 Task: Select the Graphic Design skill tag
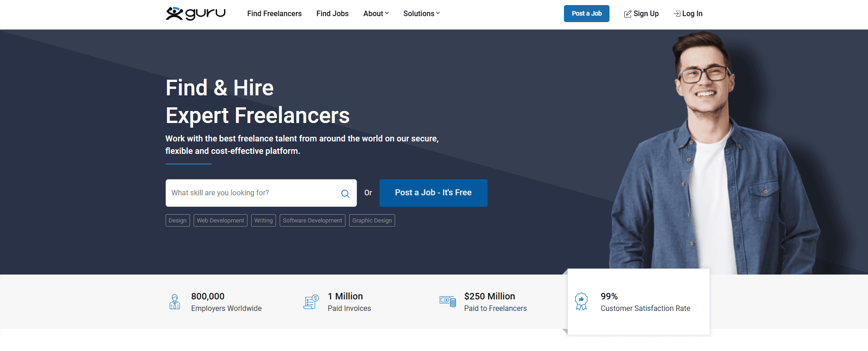coord(372,221)
